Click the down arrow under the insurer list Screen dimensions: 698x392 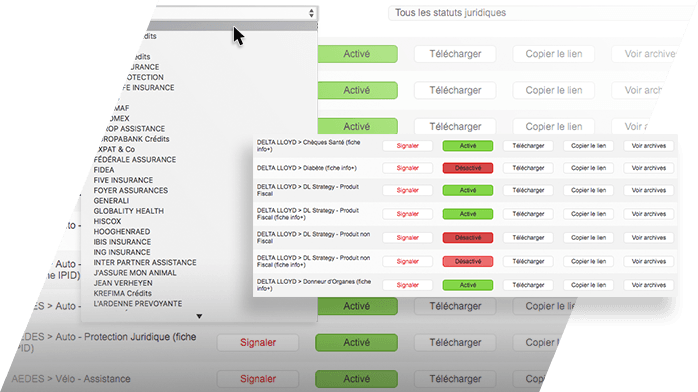click(x=199, y=316)
